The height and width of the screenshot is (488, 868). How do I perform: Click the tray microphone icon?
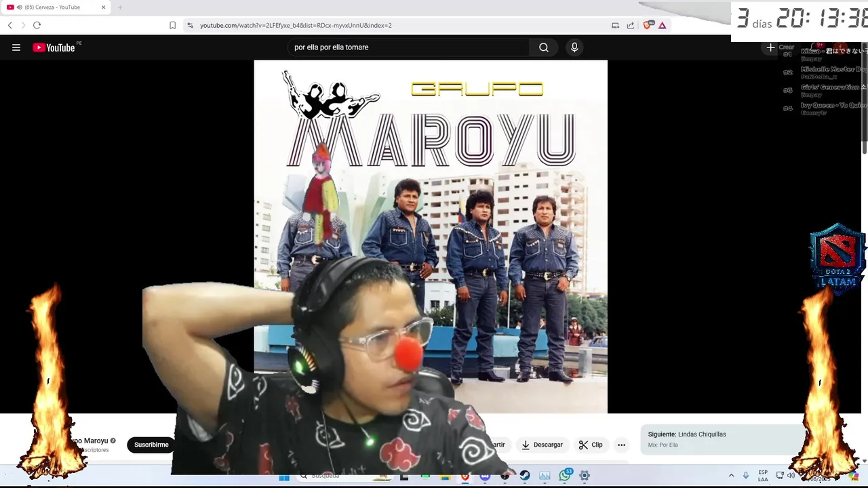point(746,476)
